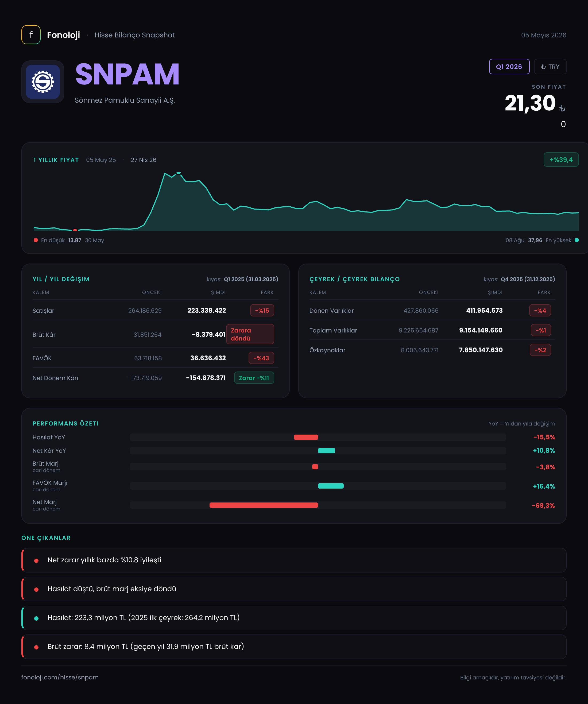
Task: Click the +16,4% FAVÖK Marjı value
Action: tap(544, 486)
